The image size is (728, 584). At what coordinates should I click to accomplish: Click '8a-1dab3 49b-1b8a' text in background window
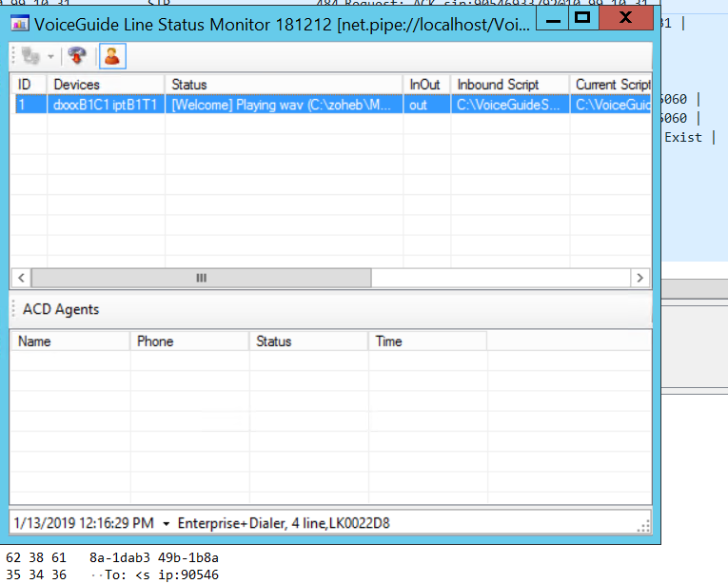point(153,557)
